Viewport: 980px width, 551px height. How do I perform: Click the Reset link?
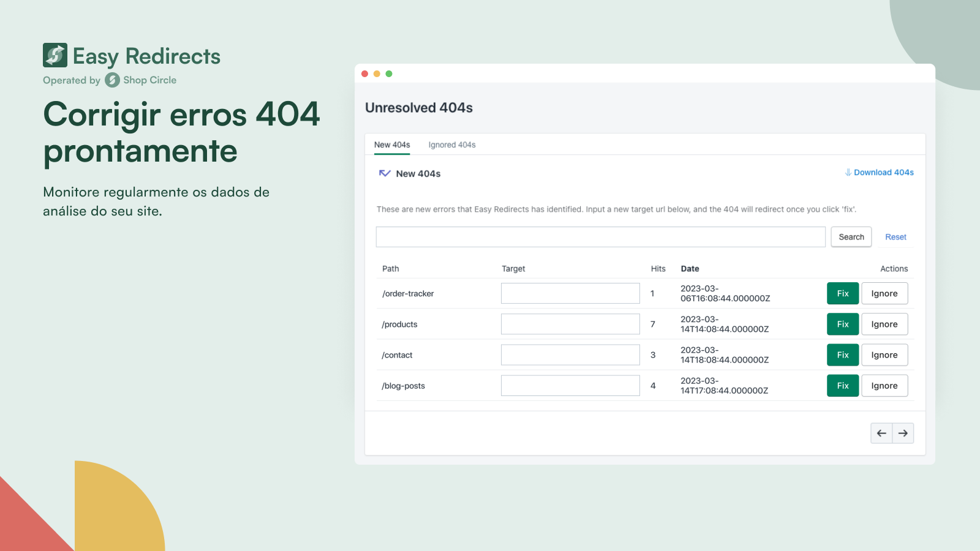click(895, 237)
